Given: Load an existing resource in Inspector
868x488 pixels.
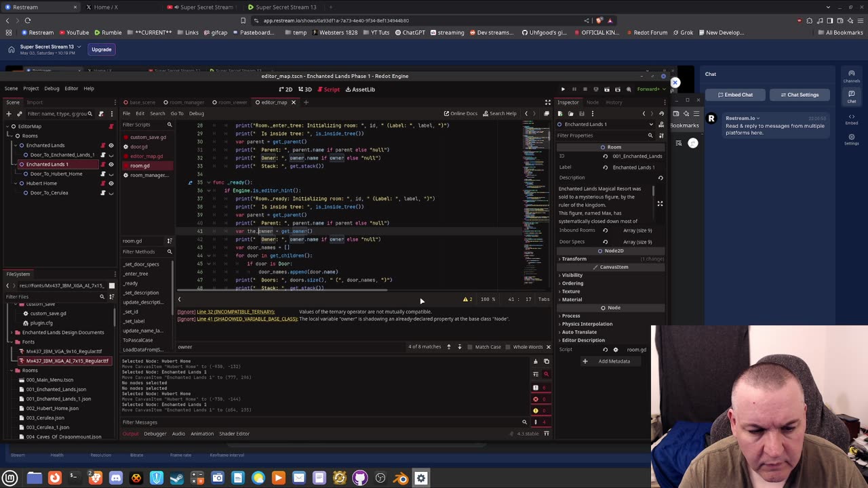Looking at the screenshot, I should tap(570, 113).
